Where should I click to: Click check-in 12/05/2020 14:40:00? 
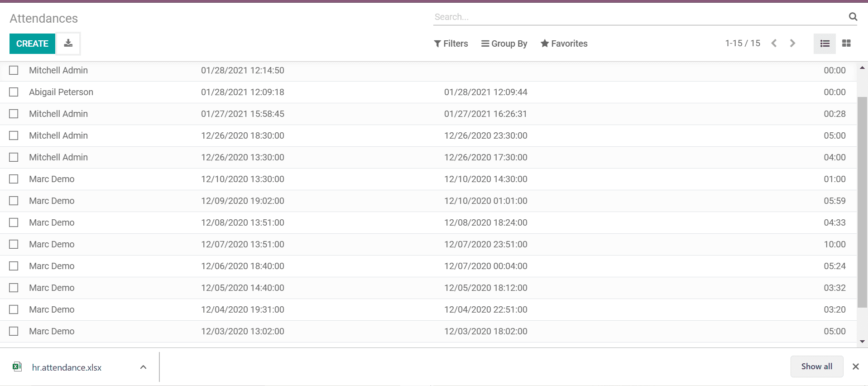[243, 288]
